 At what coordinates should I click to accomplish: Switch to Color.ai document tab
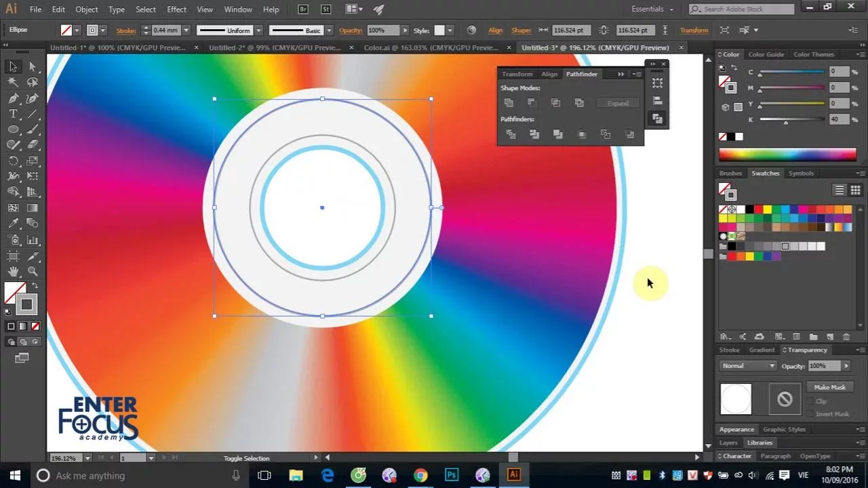(x=431, y=47)
